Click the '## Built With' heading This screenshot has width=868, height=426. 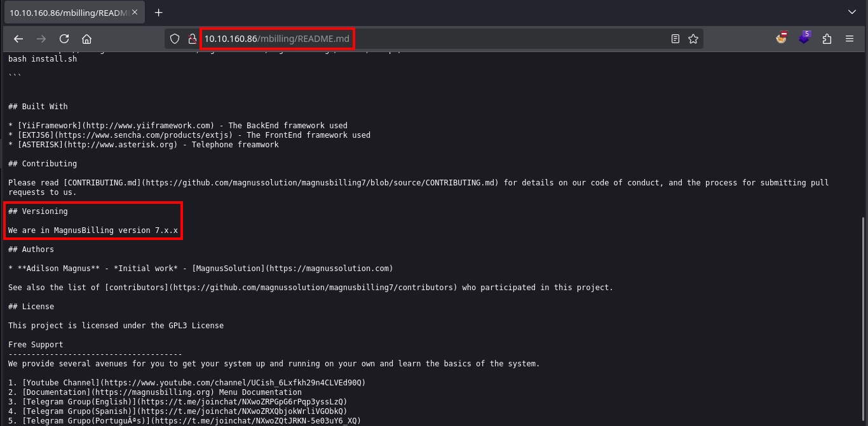point(38,107)
